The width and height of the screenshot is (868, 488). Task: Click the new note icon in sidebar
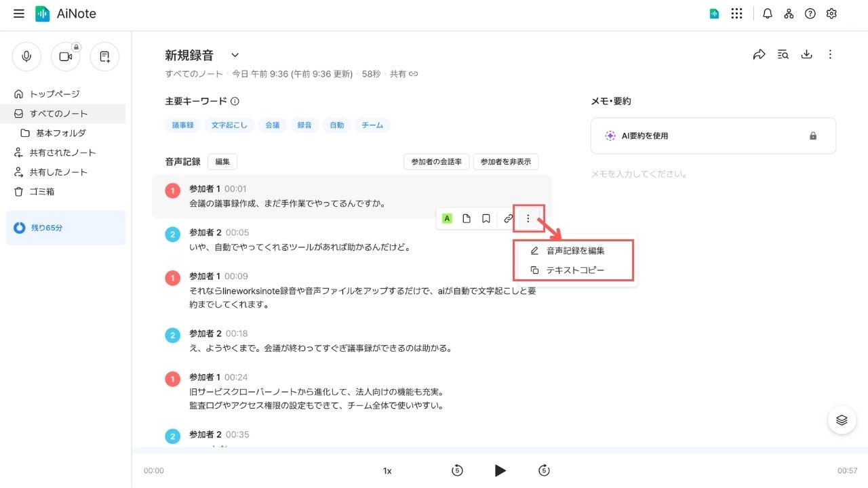tap(104, 57)
